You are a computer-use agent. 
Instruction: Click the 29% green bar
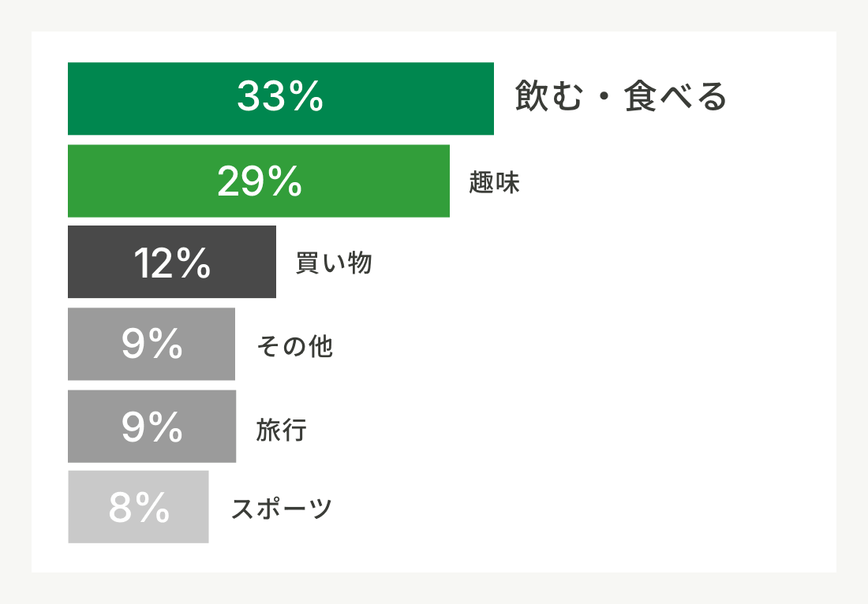pos(259,181)
